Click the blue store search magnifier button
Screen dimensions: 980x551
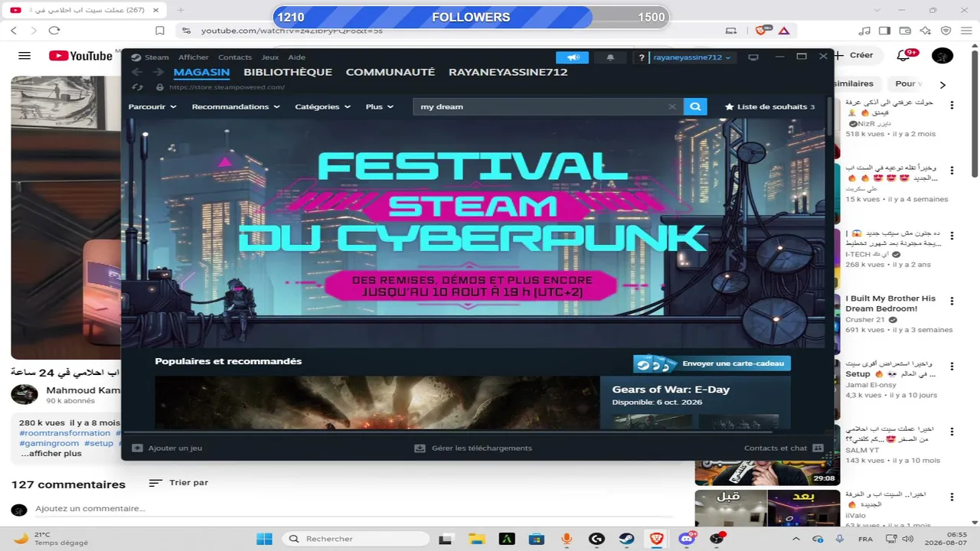coord(695,106)
